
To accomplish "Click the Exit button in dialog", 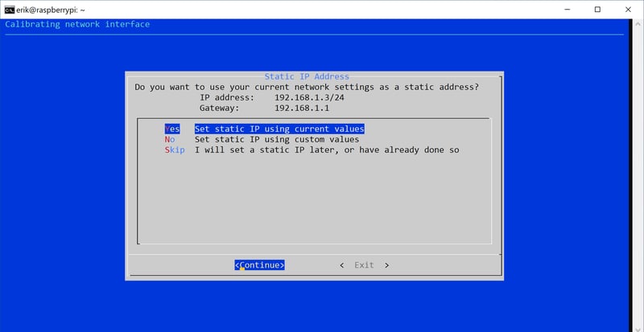I will pyautogui.click(x=364, y=265).
